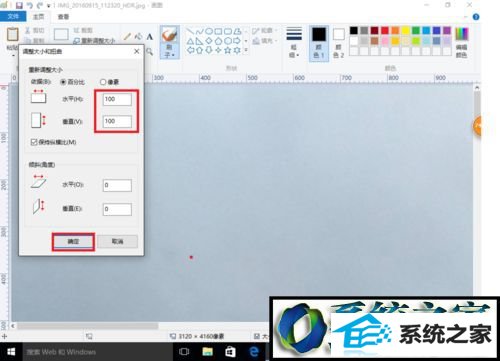The width and height of the screenshot is (500, 361).
Task: Click the rectangular Select tool
Action: [x=61, y=34]
